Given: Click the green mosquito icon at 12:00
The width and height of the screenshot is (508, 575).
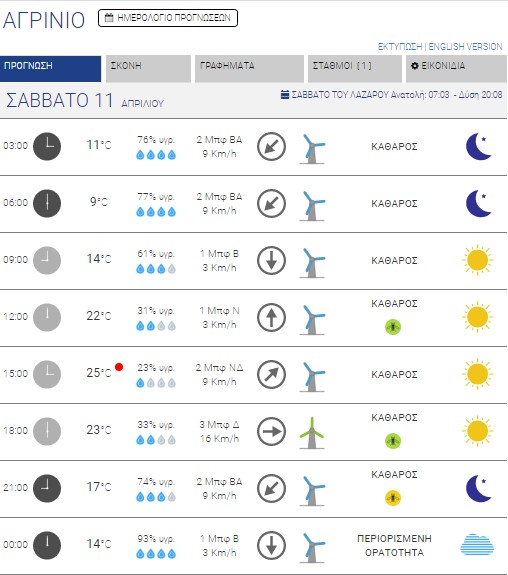Looking at the screenshot, I should 393,327.
